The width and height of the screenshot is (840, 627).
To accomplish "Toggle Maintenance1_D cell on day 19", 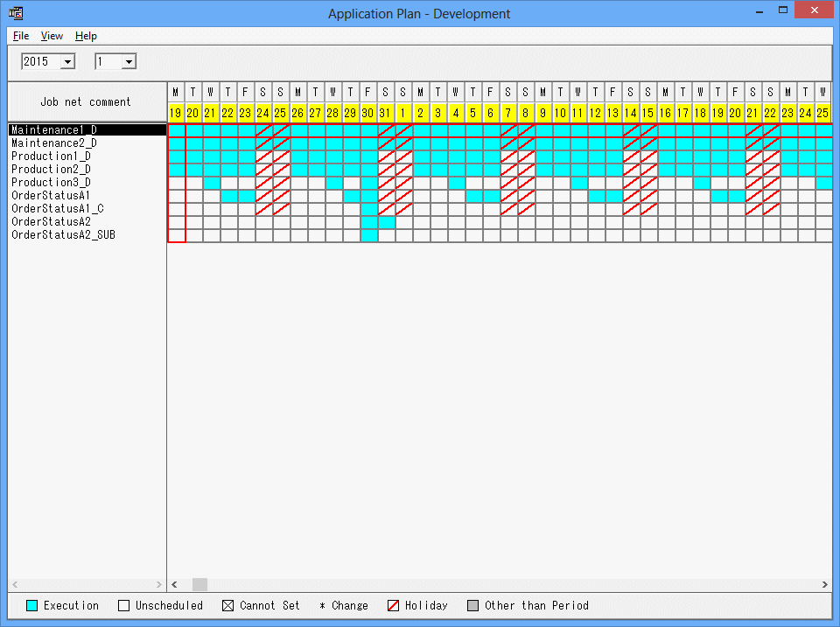I will click(x=176, y=130).
